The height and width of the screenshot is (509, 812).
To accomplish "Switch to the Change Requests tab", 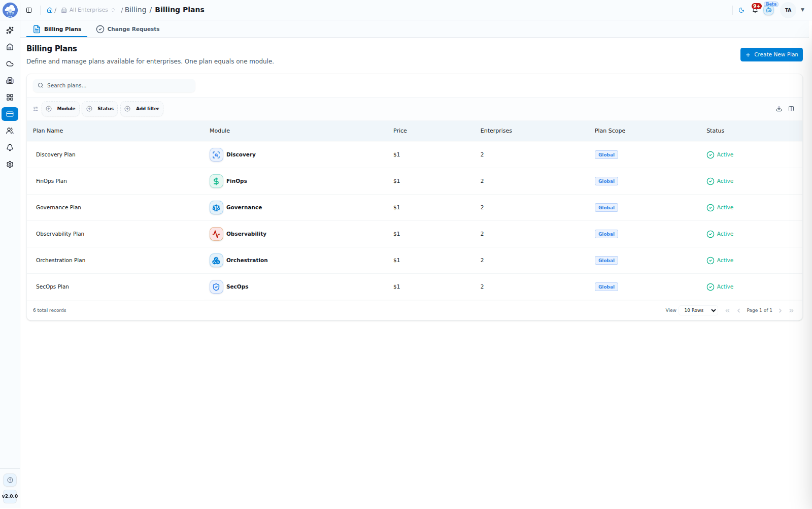I will 128,29.
